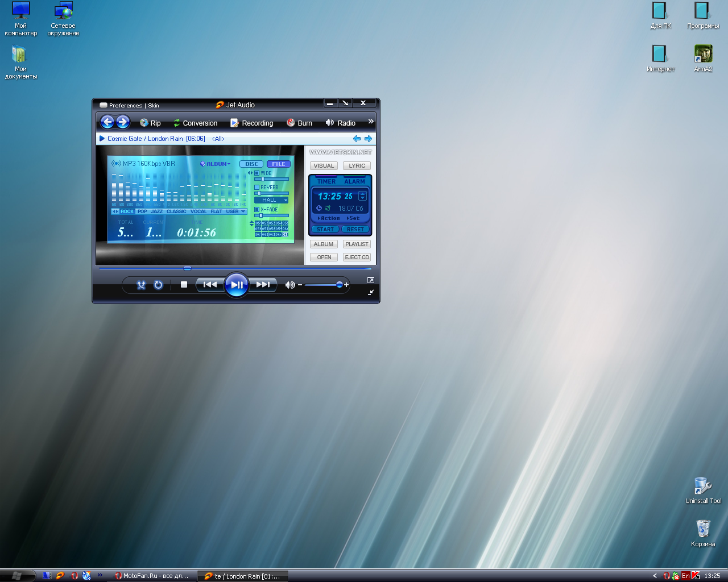
Task: Click the playback seek bar handle
Action: point(187,268)
